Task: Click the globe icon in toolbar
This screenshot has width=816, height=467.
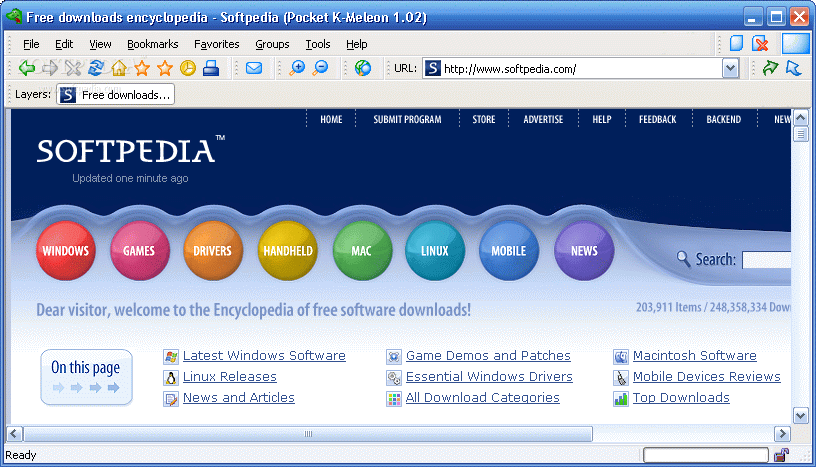Action: pos(363,68)
